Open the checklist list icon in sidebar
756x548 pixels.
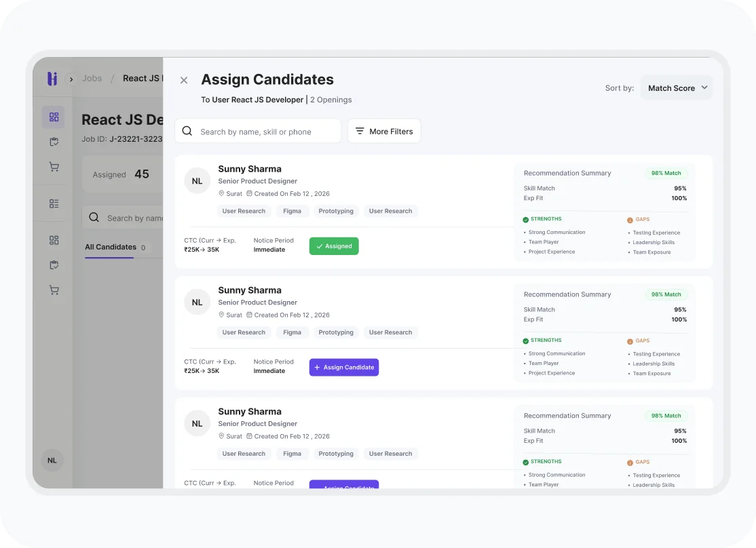pos(54,203)
